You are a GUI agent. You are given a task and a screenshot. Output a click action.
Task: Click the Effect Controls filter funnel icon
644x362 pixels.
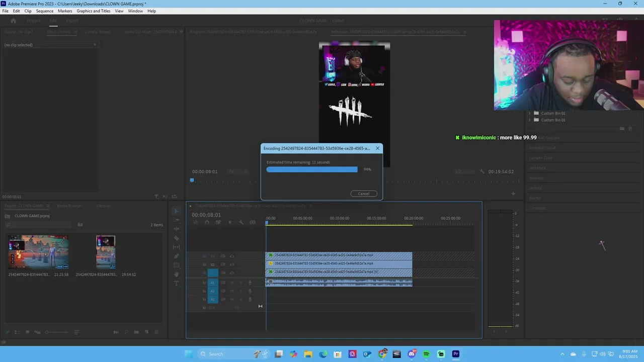(156, 197)
